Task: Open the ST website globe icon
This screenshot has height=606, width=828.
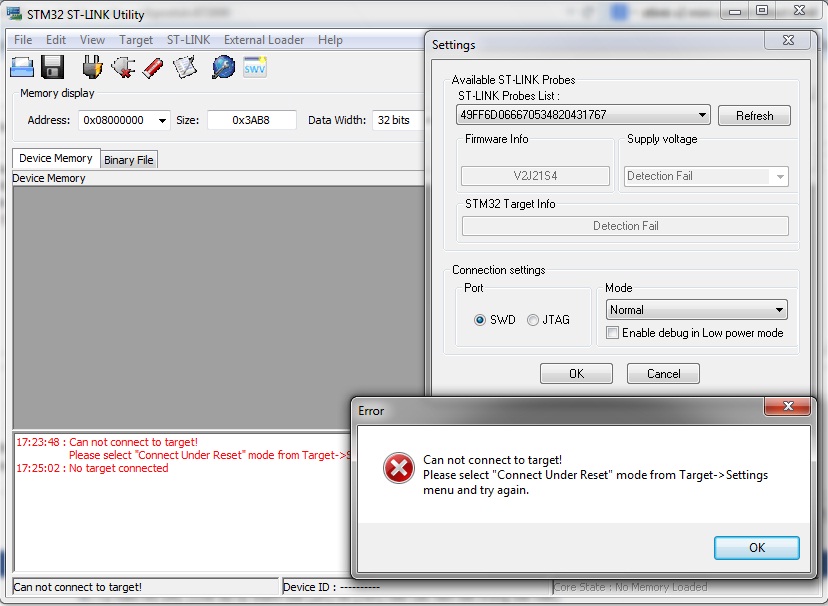Action: pyautogui.click(x=223, y=67)
